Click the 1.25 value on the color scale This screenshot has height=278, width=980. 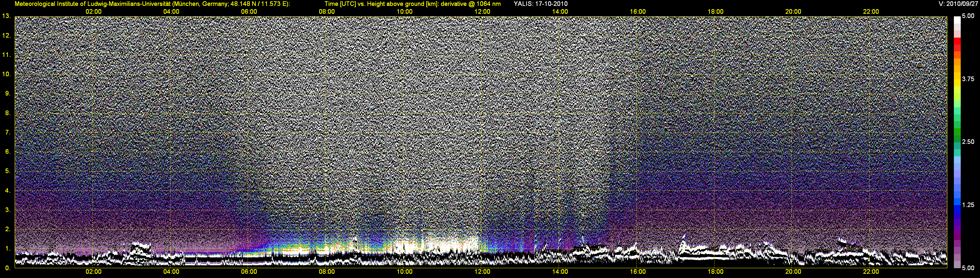(968, 205)
